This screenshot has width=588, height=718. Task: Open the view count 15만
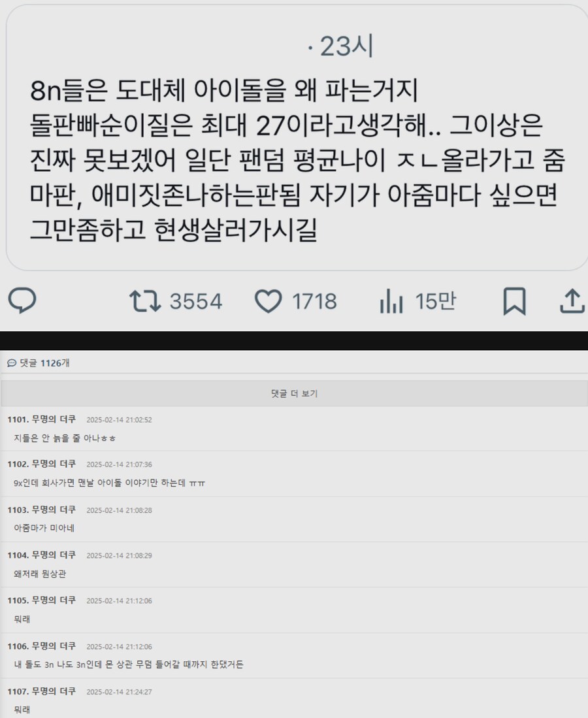(x=436, y=301)
